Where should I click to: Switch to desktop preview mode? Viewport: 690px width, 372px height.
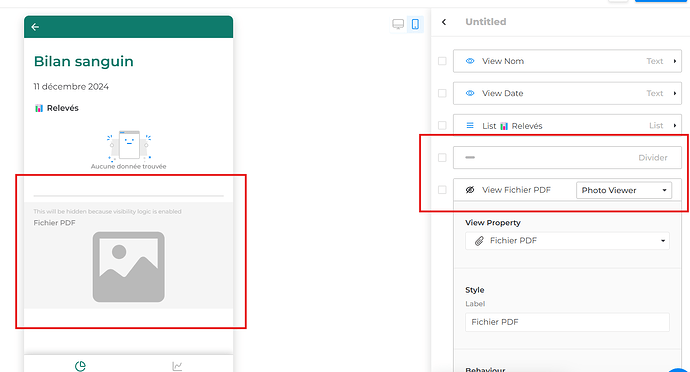point(398,24)
